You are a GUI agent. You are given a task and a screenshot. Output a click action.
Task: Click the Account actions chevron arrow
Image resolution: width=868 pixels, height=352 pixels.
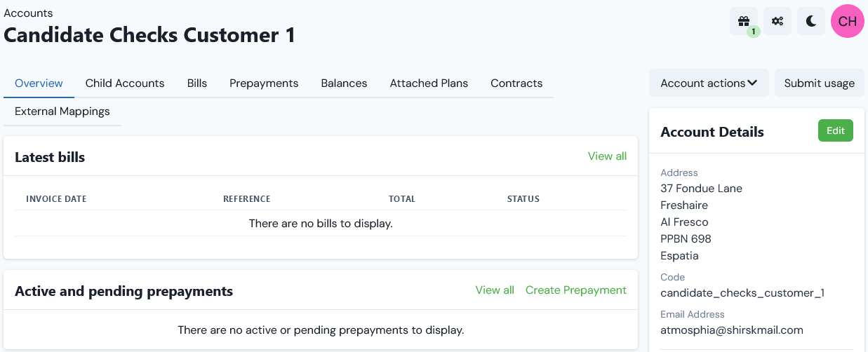(752, 83)
